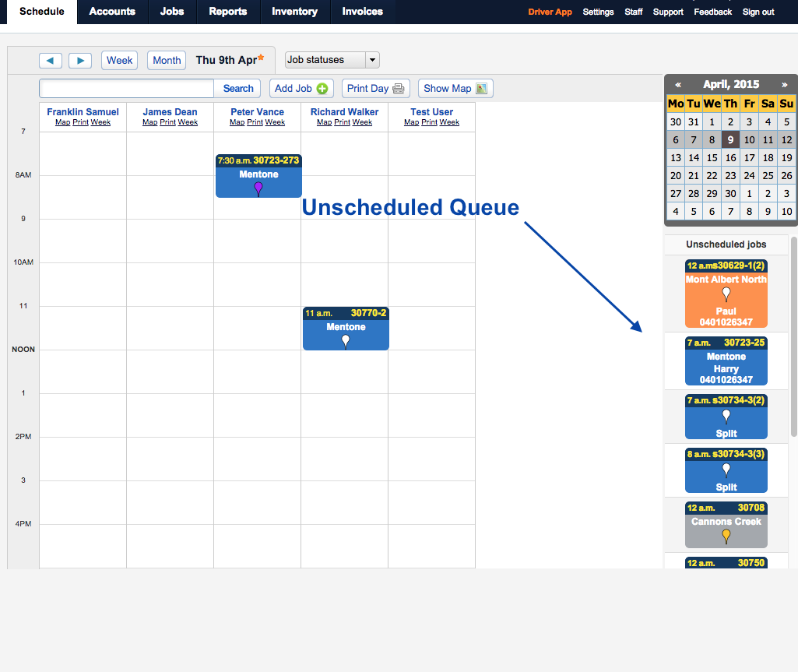Go to next day arrow button
Screen dimensions: 798x672
pos(80,61)
